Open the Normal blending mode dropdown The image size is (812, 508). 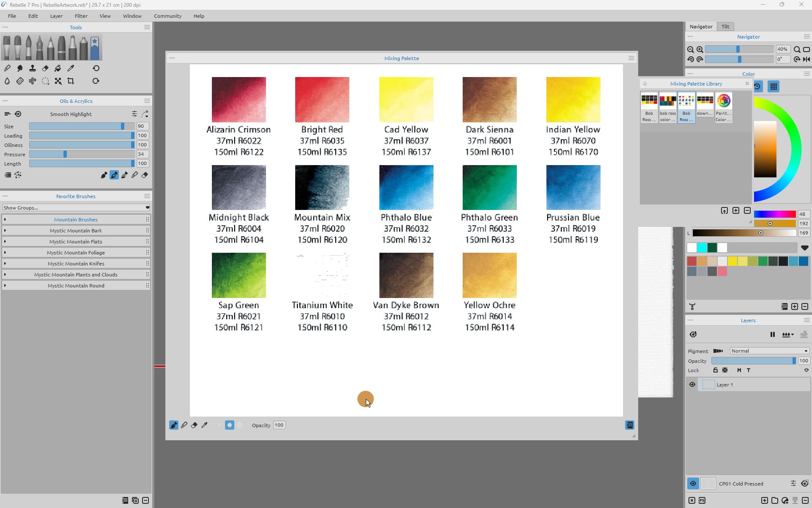click(x=769, y=351)
